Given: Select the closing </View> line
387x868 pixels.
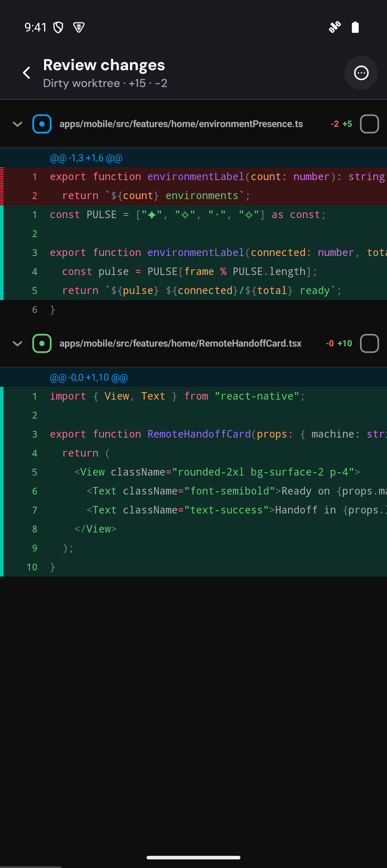Looking at the screenshot, I should pyautogui.click(x=193, y=529).
